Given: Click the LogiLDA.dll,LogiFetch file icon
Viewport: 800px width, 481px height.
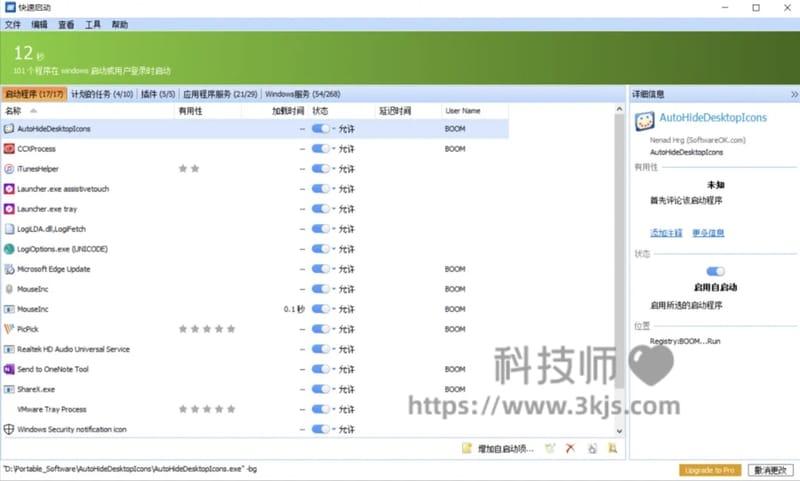Looking at the screenshot, I should 9,229.
